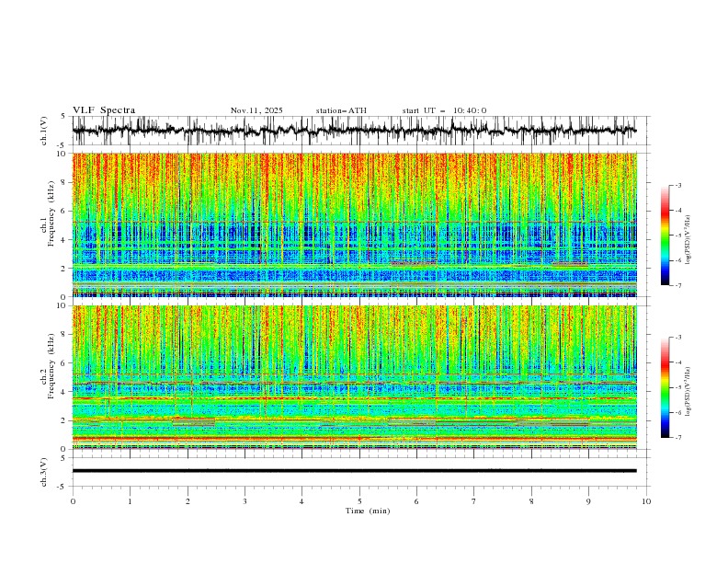Click the date 'Nov.11, 2025'

pyautogui.click(x=256, y=110)
